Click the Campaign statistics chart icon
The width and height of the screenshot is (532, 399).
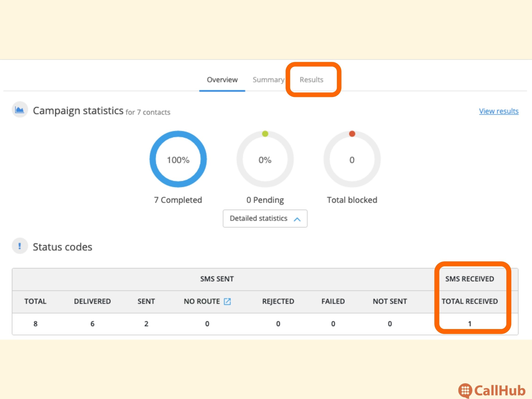click(x=20, y=110)
